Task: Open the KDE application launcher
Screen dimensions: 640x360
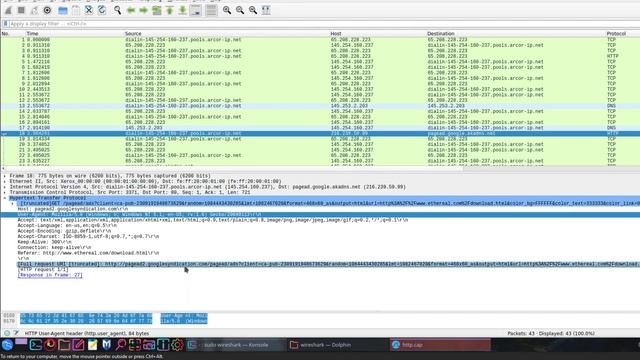Action: pyautogui.click(x=7, y=345)
